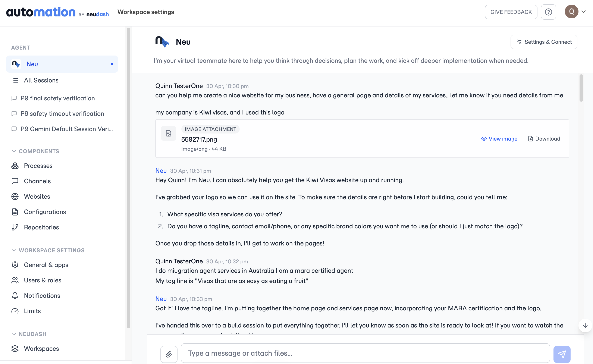Open the Q user avatar
593x364 pixels.
(x=571, y=12)
